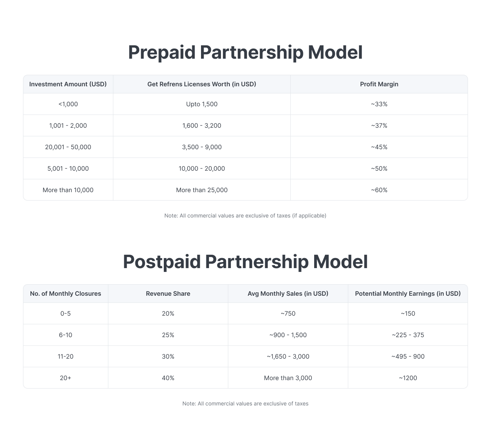Click the <1,000 investment cell
Screen dimensions: 491x448
pos(68,104)
